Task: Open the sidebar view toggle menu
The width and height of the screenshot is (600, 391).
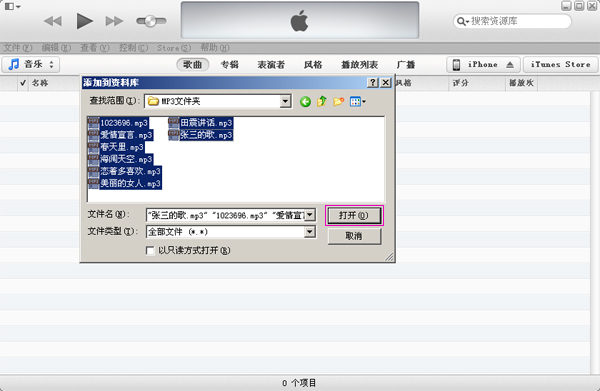Action: click(x=13, y=7)
